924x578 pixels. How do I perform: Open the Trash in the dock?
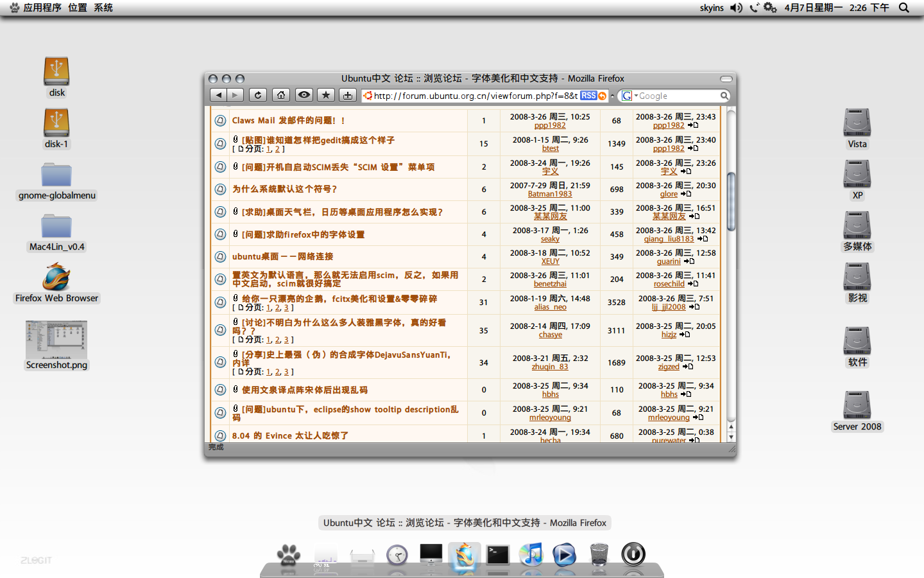(599, 555)
